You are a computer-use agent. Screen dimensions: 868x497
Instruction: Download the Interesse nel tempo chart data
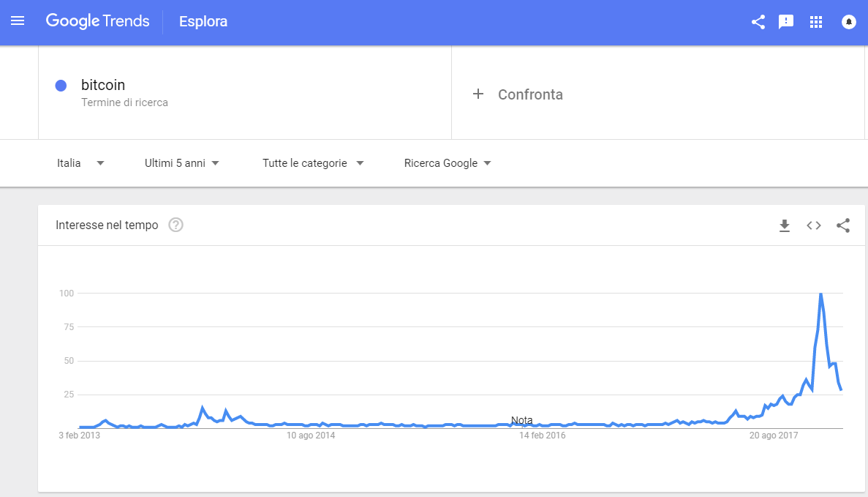(784, 225)
